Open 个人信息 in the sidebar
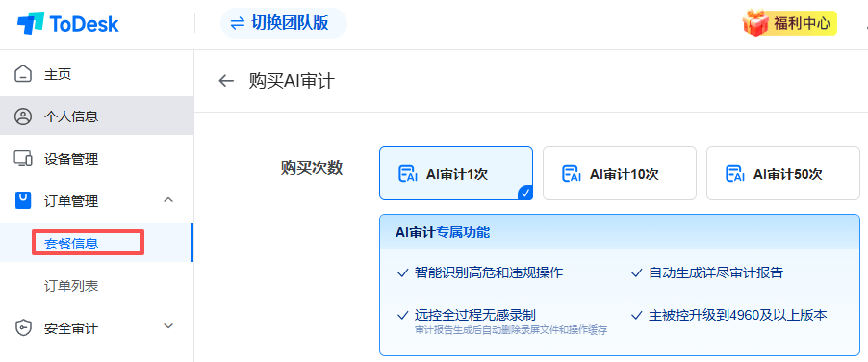This screenshot has width=868, height=362. [x=97, y=116]
